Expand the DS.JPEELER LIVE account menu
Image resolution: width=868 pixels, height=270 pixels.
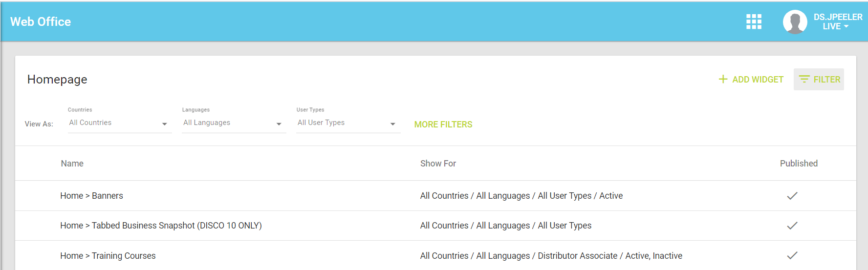[x=837, y=22]
